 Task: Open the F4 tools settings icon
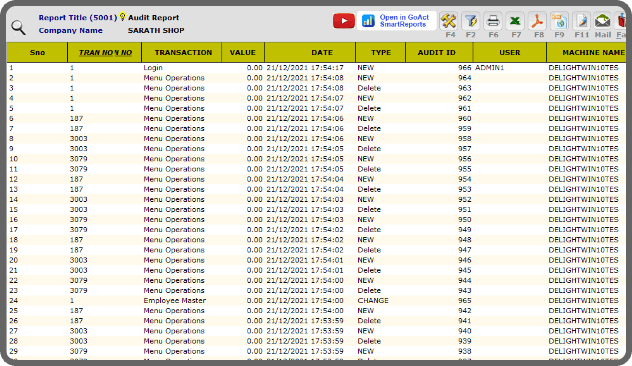pos(449,21)
